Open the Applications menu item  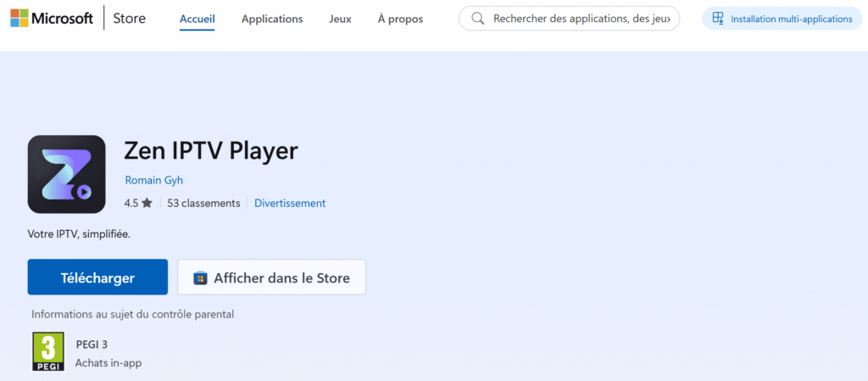[272, 19]
